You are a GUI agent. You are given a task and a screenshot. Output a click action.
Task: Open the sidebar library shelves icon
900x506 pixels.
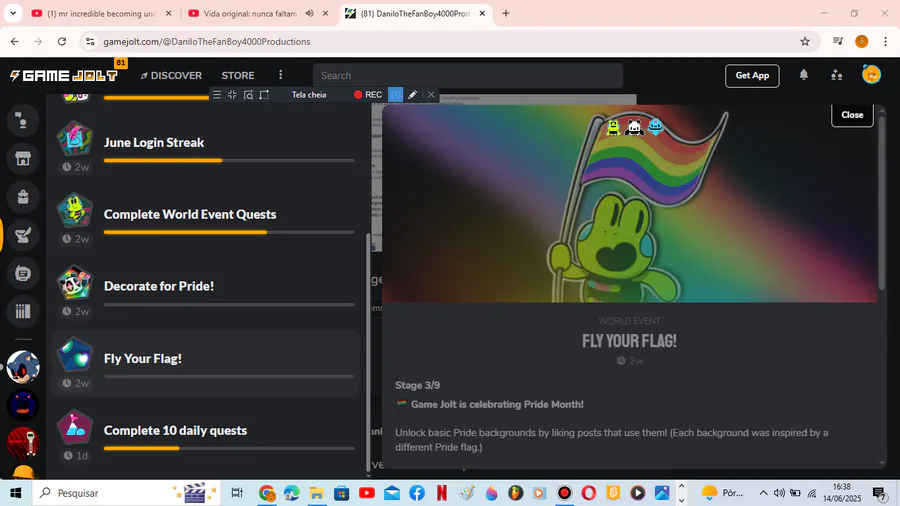tap(23, 312)
